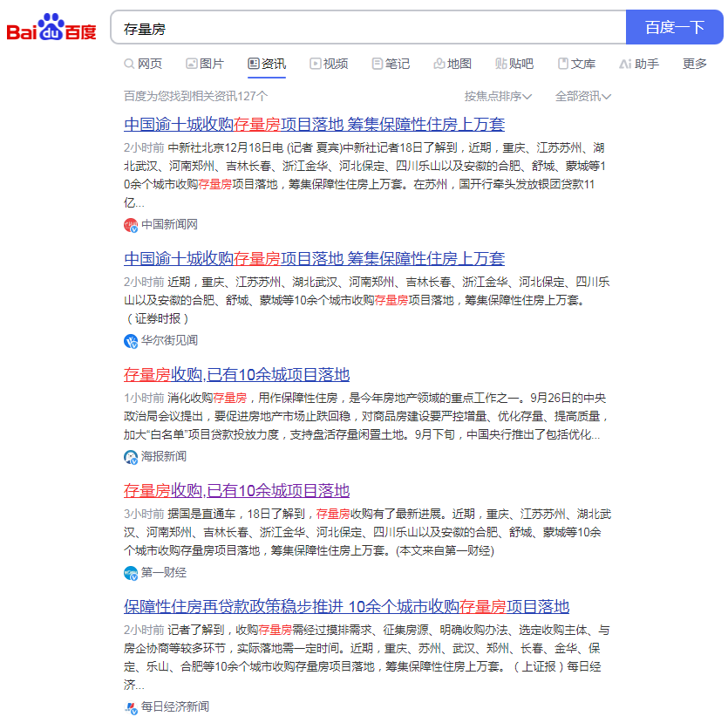
Task: Open the 按焦点排序 sort dropdown
Action: coord(498,96)
